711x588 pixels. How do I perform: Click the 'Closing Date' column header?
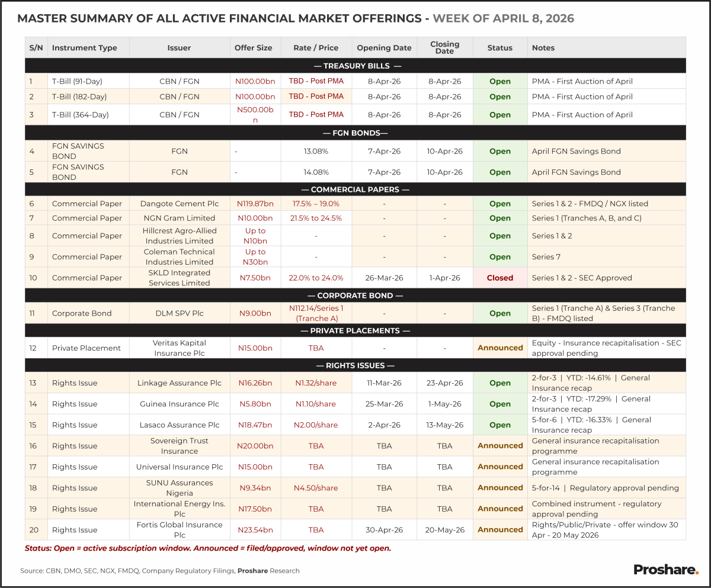[444, 47]
